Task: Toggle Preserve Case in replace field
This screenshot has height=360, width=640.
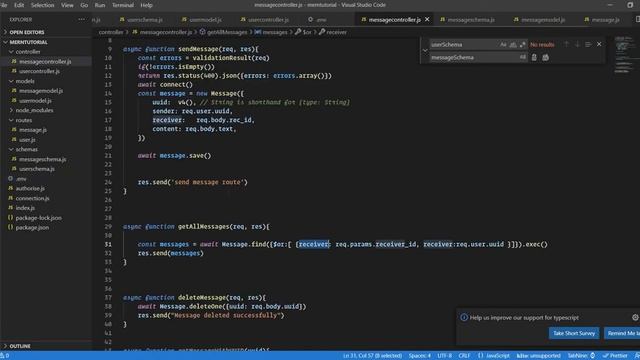Action: 522,58
